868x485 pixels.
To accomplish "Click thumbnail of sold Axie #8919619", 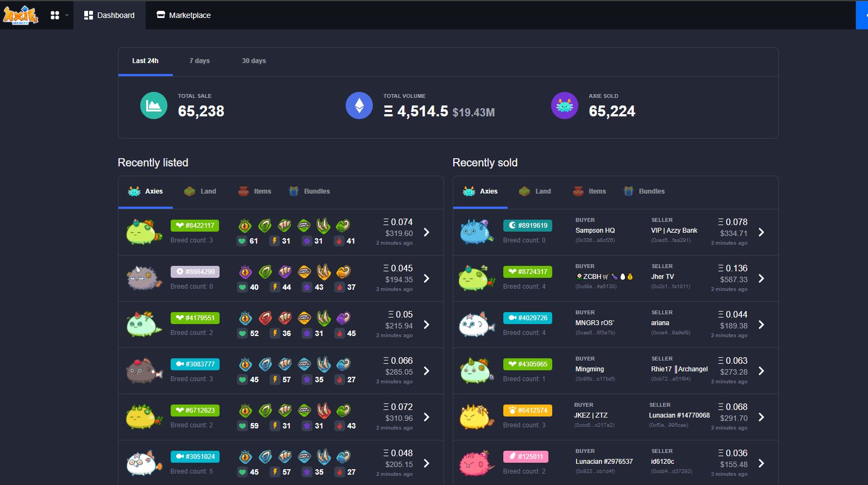I will tap(477, 232).
